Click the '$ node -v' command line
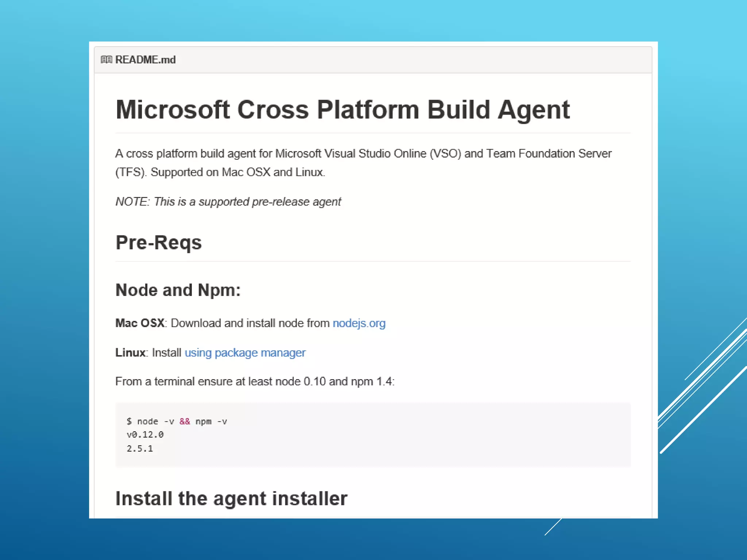747x560 pixels. [150, 421]
